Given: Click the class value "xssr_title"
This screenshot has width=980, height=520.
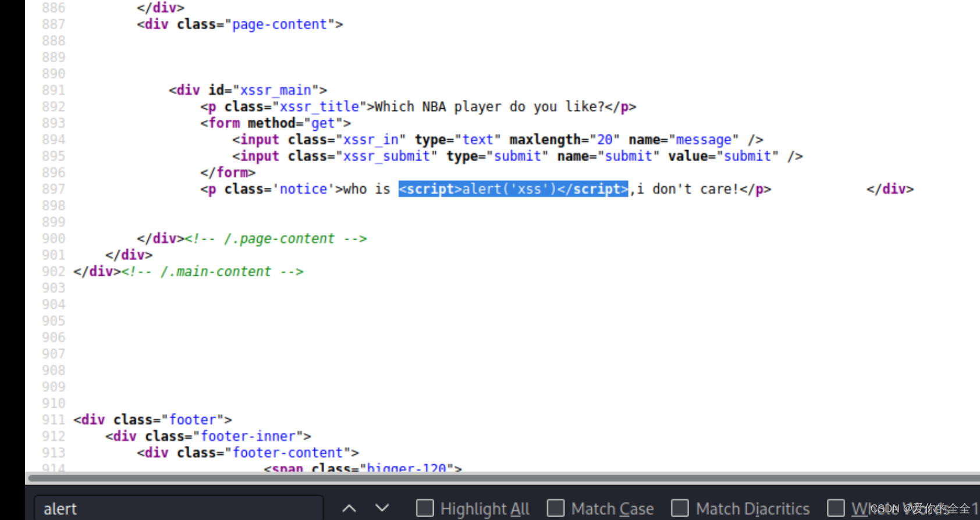Looking at the screenshot, I should [319, 107].
